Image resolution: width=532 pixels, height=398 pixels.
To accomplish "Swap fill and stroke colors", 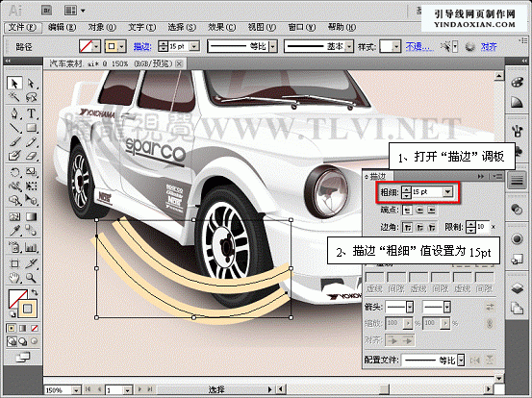I will pos(35,292).
